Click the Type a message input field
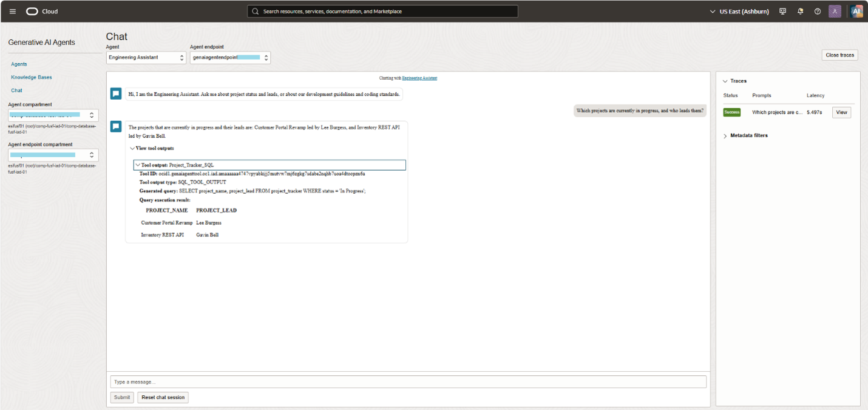The height and width of the screenshot is (410, 868). coord(409,382)
